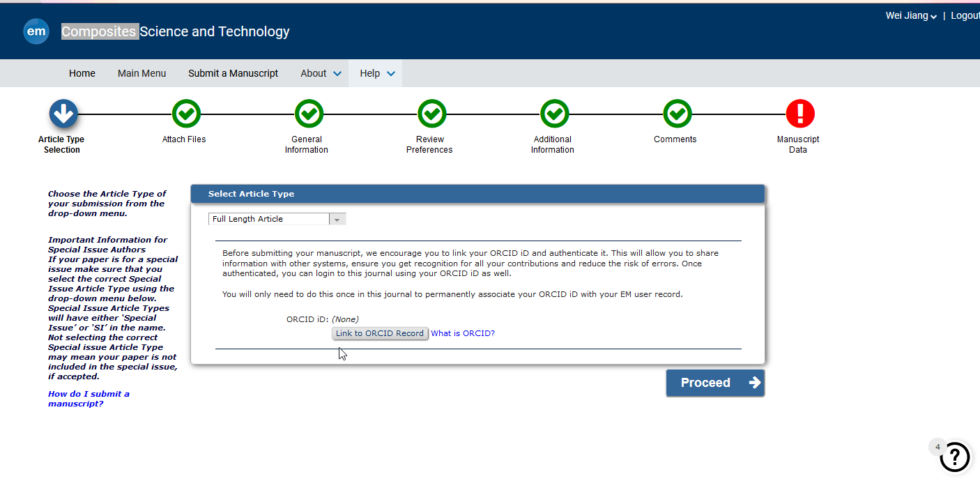Select the Additional Information step checkmark
Viewport: 980px width, 495px height.
coord(554,114)
